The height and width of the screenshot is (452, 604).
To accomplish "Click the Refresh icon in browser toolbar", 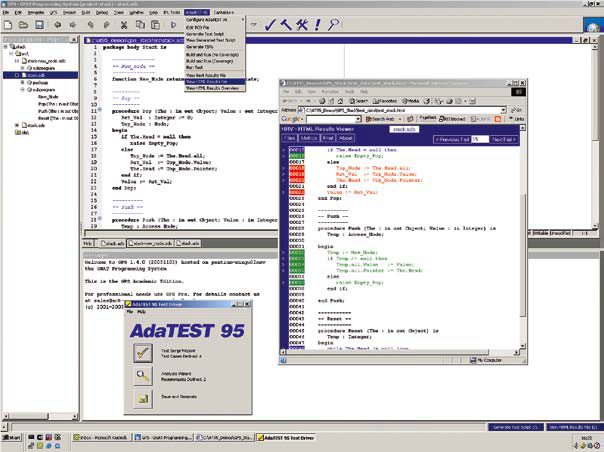I will [331, 101].
